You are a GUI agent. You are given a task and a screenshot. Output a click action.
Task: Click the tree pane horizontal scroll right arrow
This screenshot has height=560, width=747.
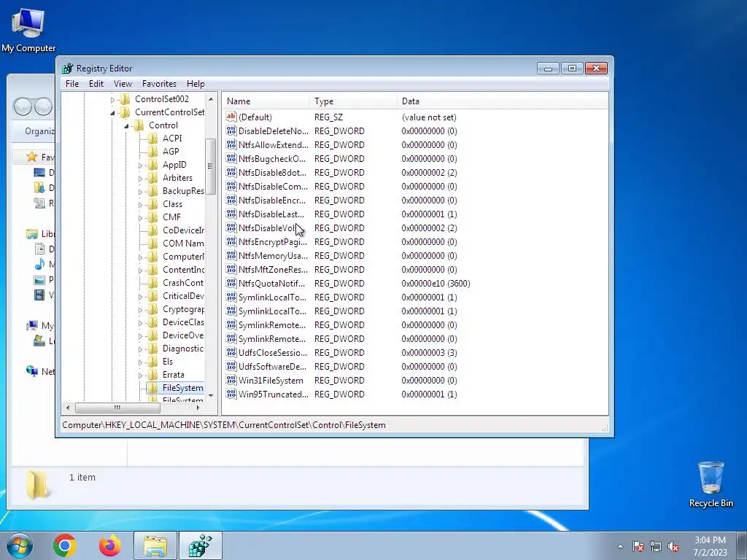pos(198,408)
